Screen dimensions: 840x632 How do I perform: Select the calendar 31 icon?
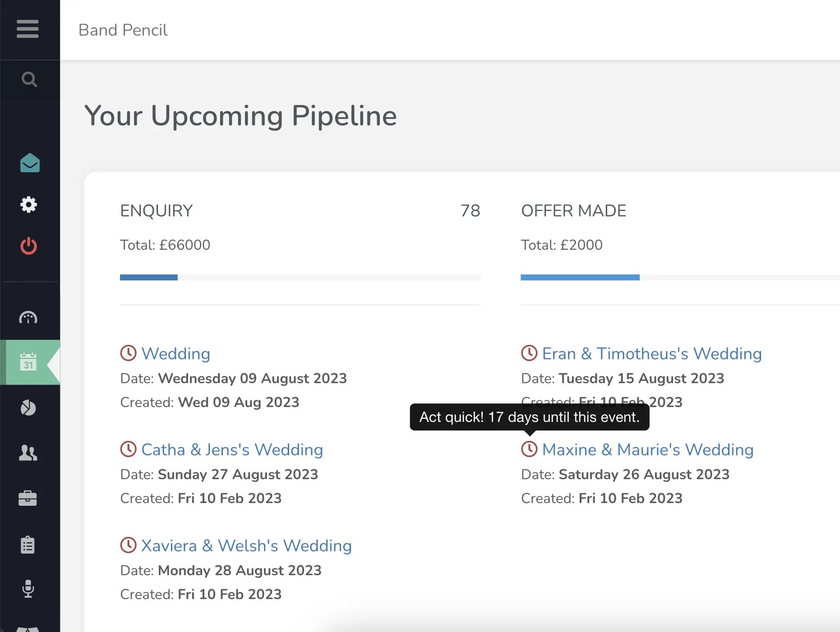28,362
